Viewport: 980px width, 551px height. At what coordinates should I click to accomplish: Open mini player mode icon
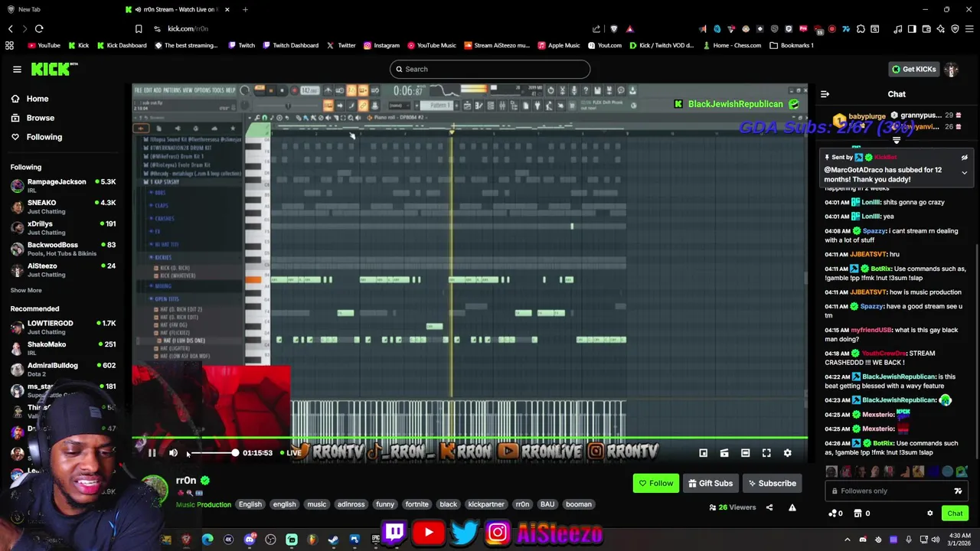703,453
